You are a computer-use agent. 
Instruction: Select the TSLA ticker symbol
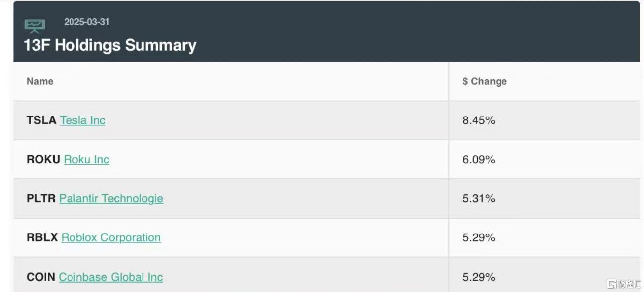tap(41, 120)
